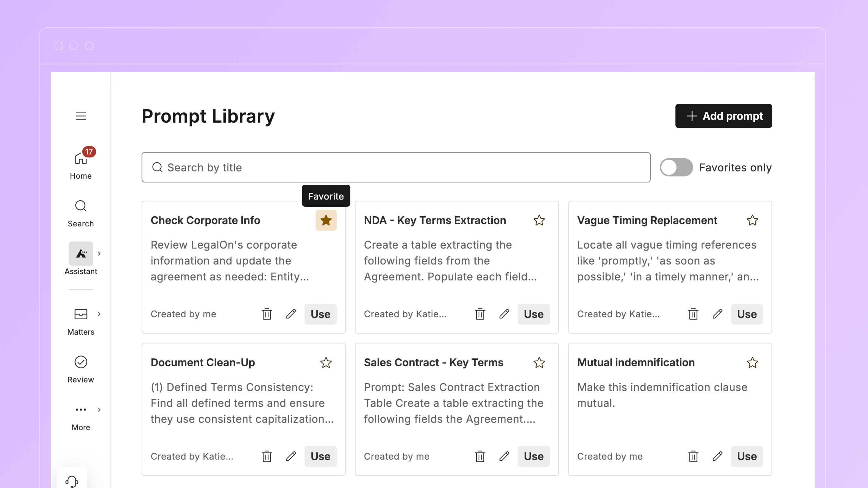Expand the Matters submenu arrow
This screenshot has width=868, height=488.
tap(99, 314)
